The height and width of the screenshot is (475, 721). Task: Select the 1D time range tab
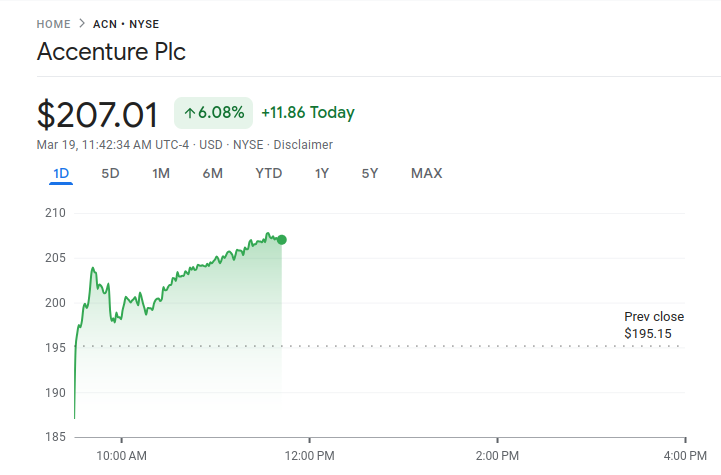61,173
